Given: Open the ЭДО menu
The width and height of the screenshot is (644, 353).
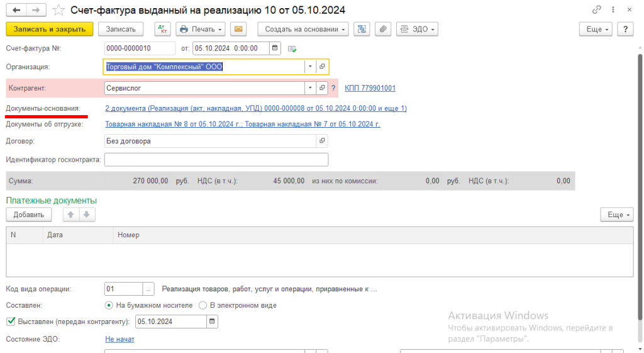Looking at the screenshot, I should (417, 30).
